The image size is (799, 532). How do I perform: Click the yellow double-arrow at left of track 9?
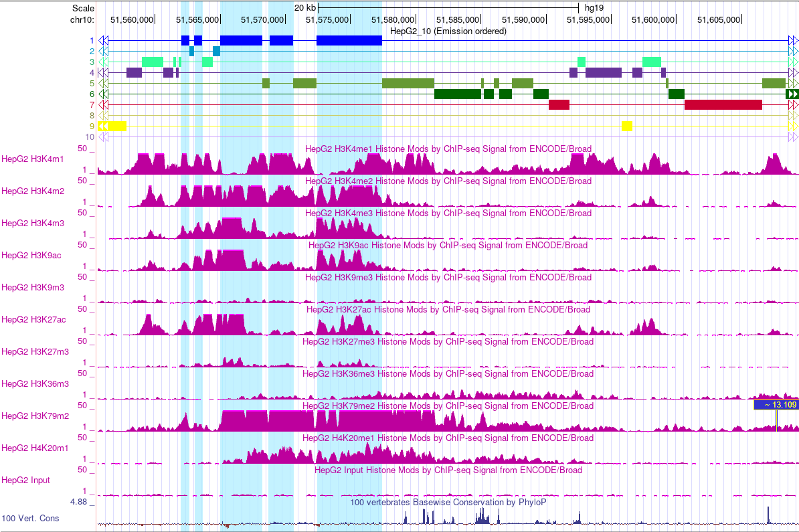tap(102, 125)
